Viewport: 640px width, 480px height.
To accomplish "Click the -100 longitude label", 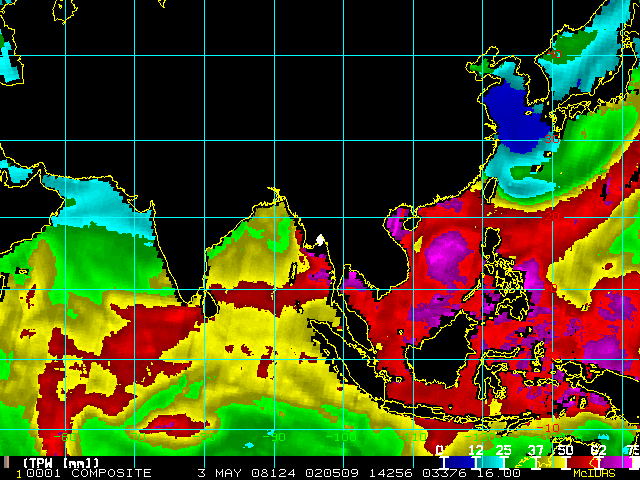I will pyautogui.click(x=340, y=437).
